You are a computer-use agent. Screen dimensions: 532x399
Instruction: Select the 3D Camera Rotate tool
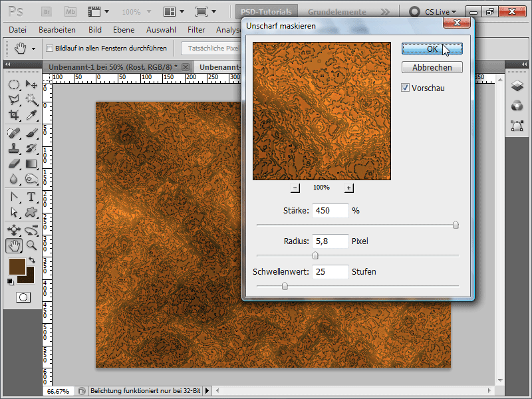(31, 230)
